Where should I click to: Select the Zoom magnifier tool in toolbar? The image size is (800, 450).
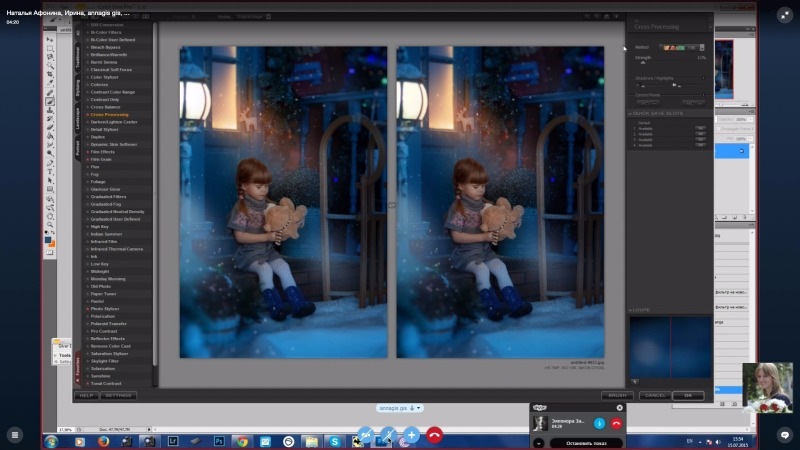click(49, 224)
